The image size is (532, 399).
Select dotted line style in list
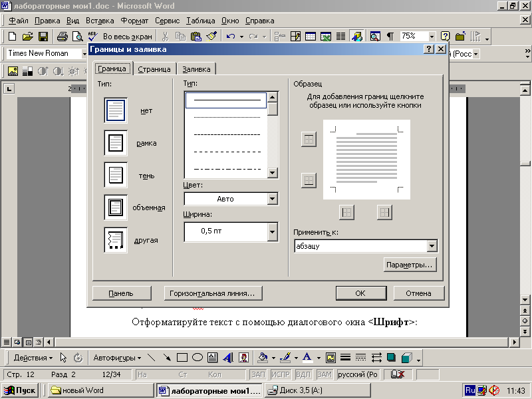coord(226,118)
